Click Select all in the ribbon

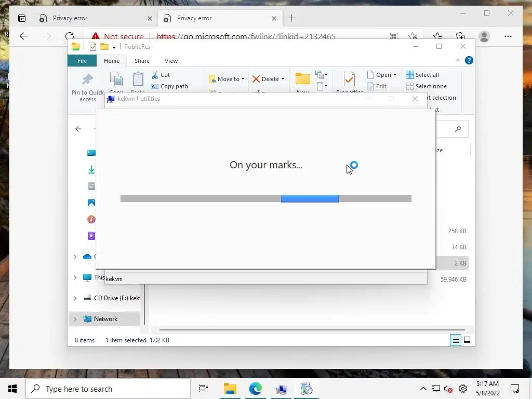[422, 75]
